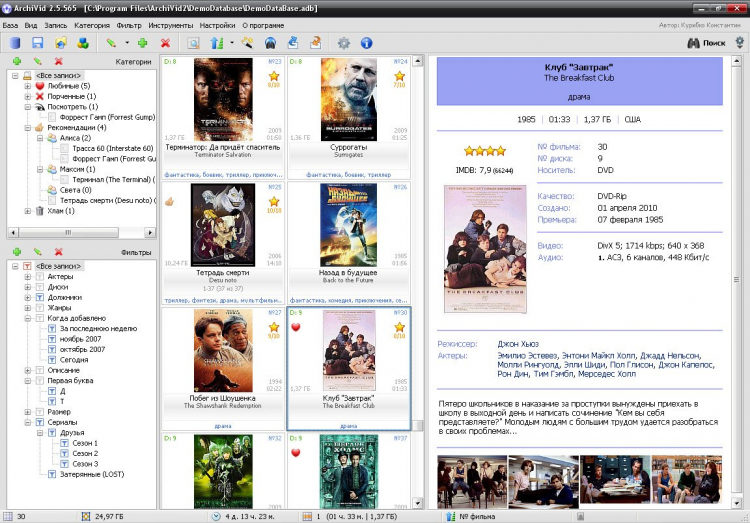750x523 pixels.
Task: Click the red X delete record icon
Action: pos(165,43)
